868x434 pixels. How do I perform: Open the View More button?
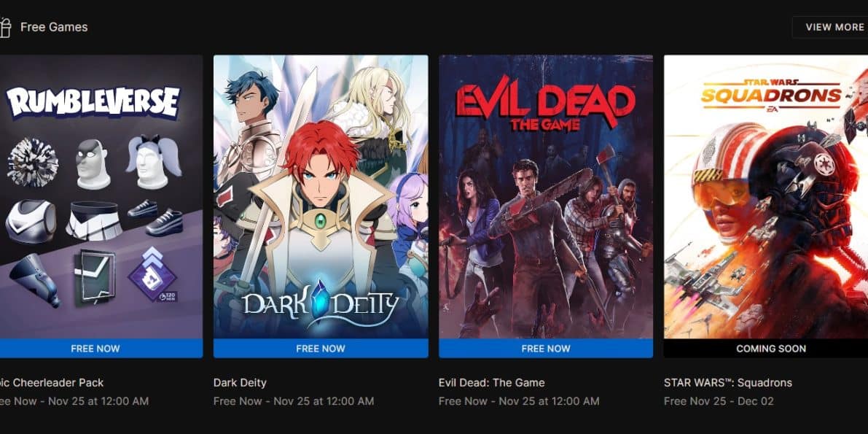pyautogui.click(x=830, y=27)
